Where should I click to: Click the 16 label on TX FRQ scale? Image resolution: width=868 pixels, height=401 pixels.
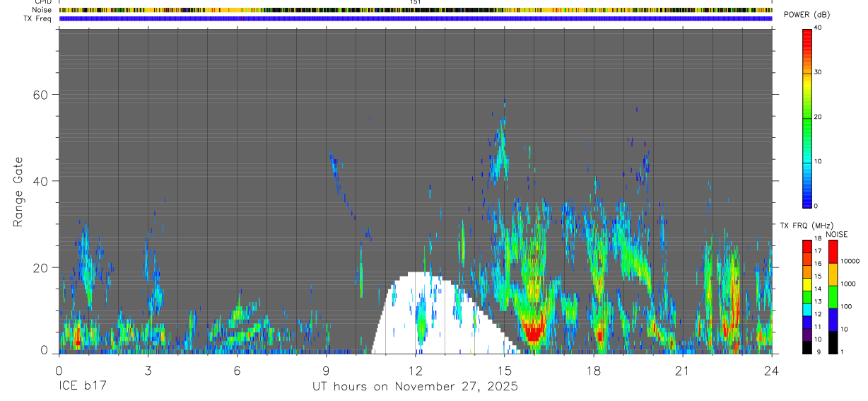pos(818,264)
